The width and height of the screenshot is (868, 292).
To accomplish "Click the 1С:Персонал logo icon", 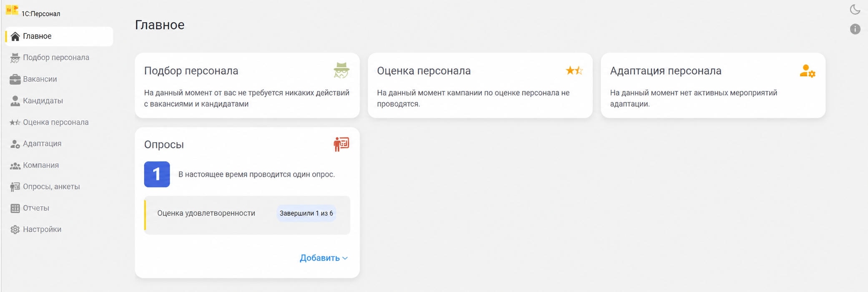I will coord(12,10).
